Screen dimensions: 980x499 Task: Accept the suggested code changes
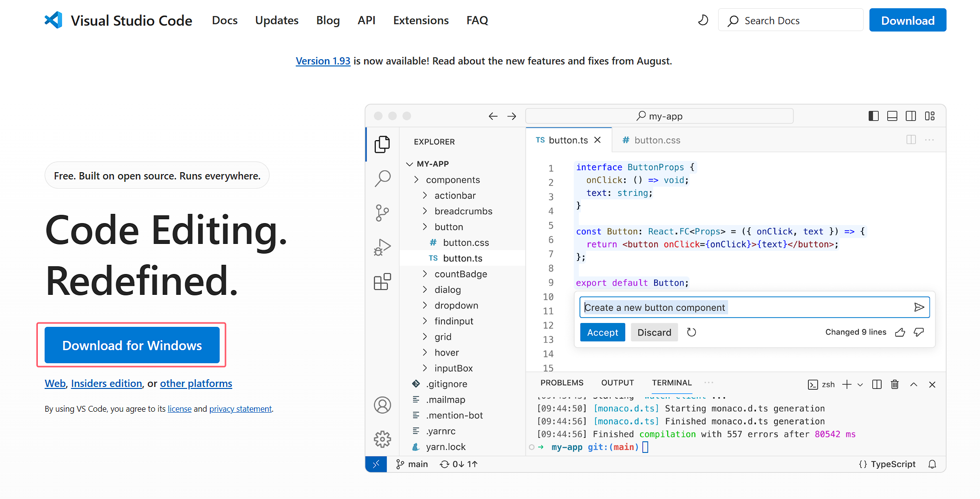click(603, 332)
